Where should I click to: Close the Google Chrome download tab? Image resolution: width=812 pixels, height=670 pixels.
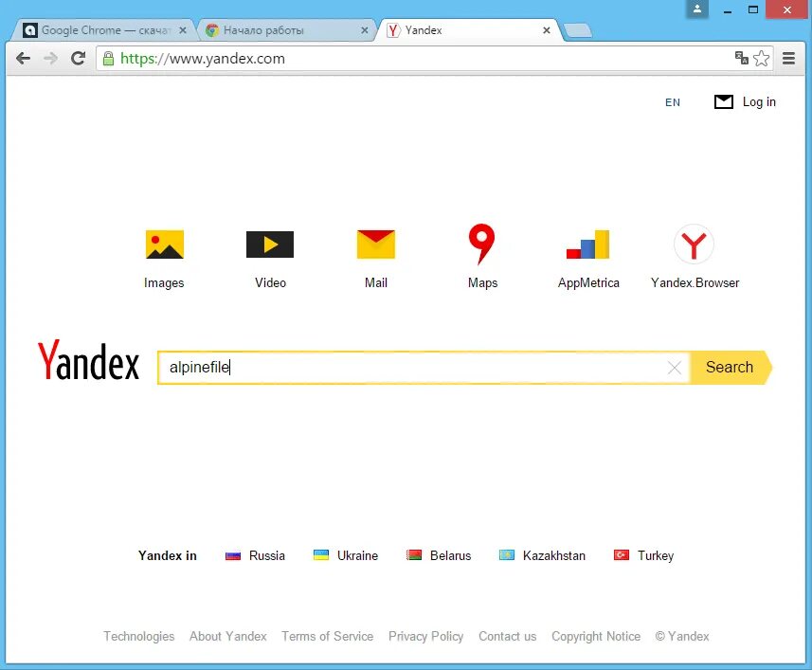pos(183,30)
